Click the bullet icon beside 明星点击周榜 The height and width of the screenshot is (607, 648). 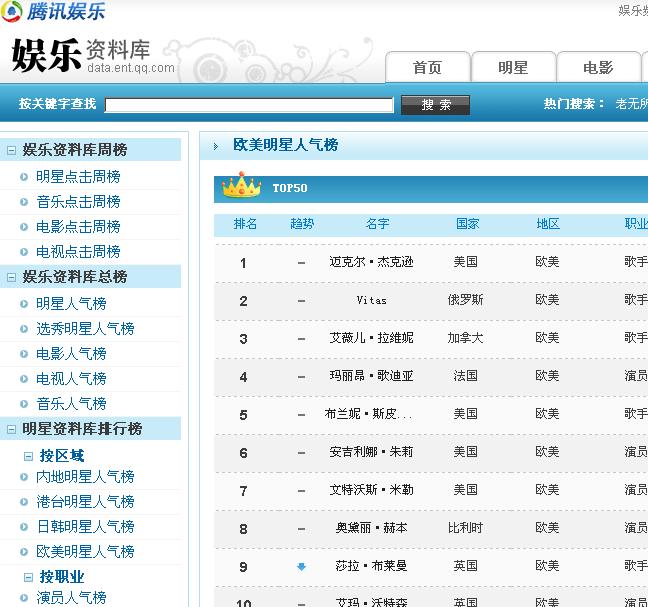click(x=24, y=177)
